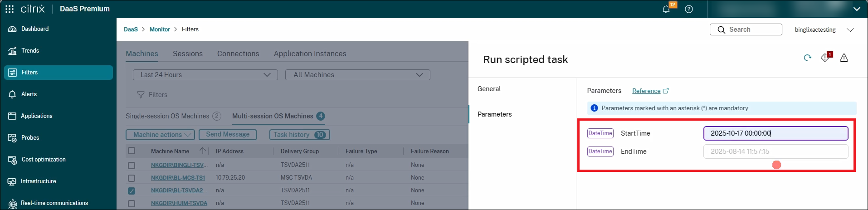Open the General section

tap(489, 89)
